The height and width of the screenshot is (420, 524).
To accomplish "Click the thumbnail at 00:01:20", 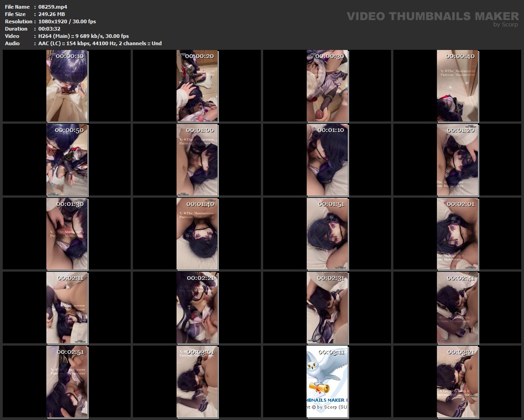I will point(458,160).
